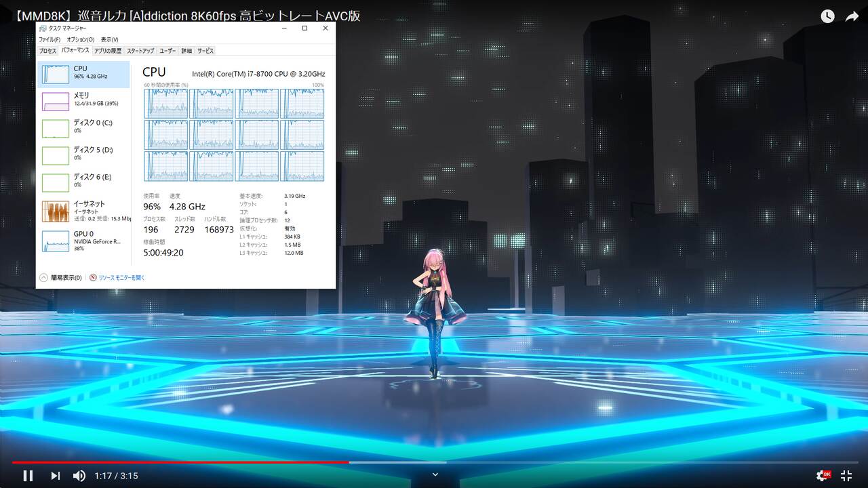The width and height of the screenshot is (868, 488).
Task: Open the ファイル(F) menu
Action: (x=50, y=40)
